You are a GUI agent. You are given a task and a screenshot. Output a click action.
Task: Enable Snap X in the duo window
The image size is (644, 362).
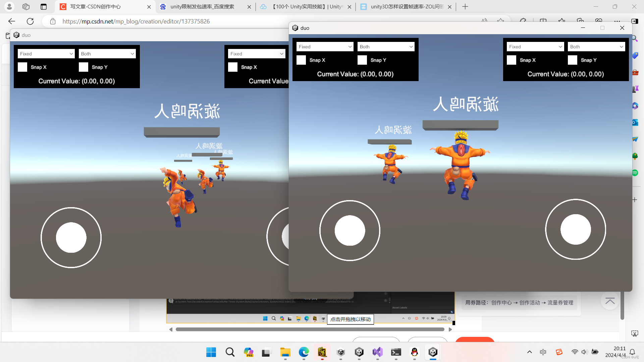point(301,60)
